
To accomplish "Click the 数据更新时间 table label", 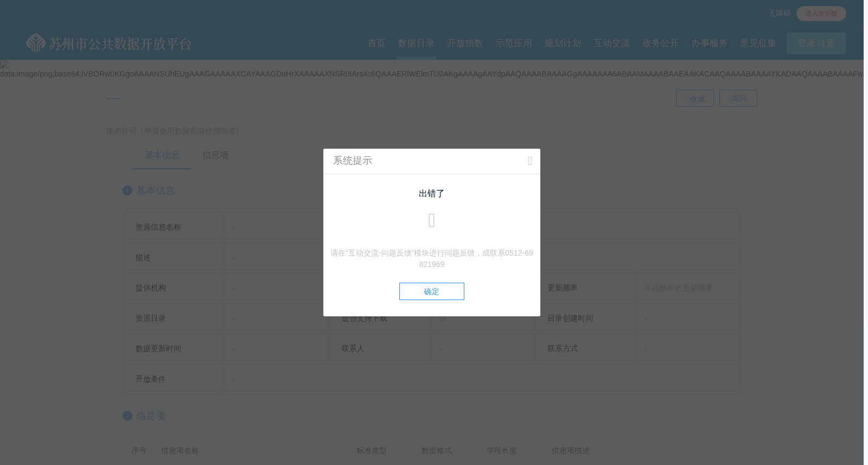I will [158, 349].
